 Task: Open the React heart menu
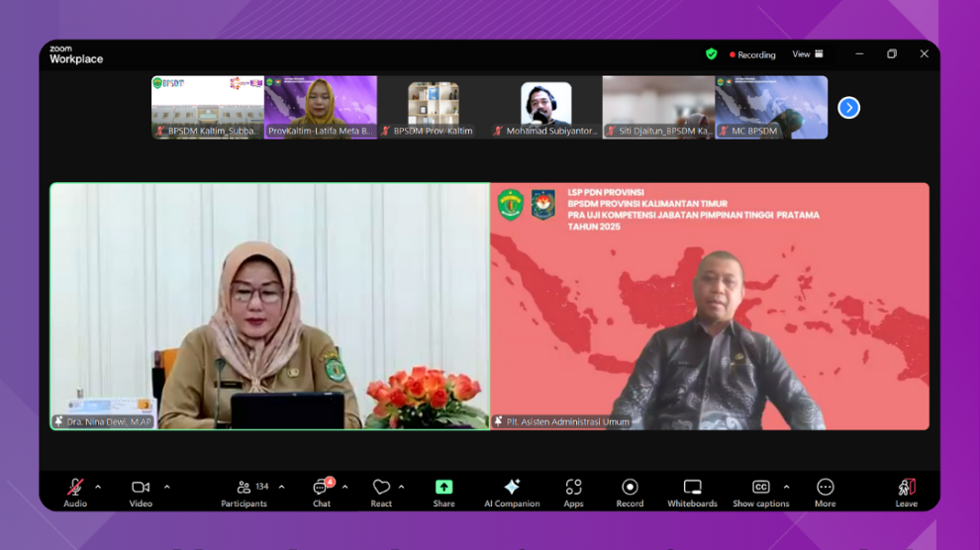[381, 493]
